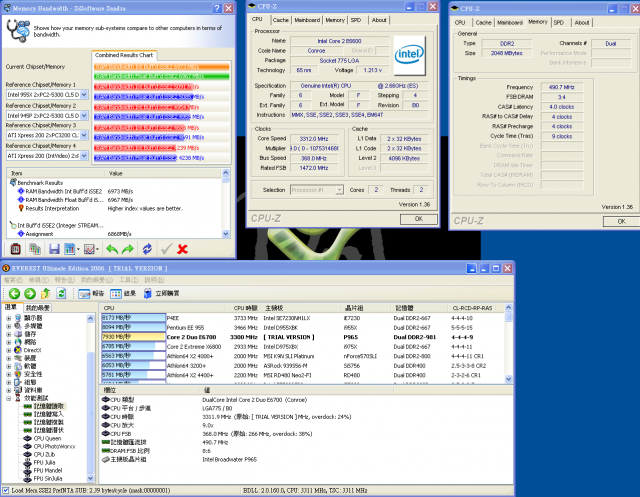Click the orange Current Chipset integer bandwidth bar

point(162,67)
